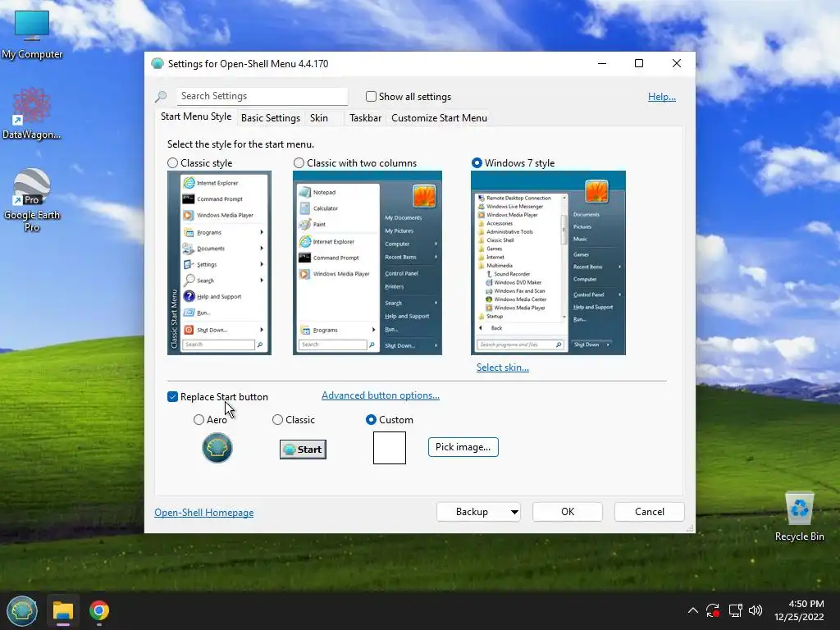The width and height of the screenshot is (840, 630).
Task: Confirm settings with the OK button
Action: coord(568,512)
